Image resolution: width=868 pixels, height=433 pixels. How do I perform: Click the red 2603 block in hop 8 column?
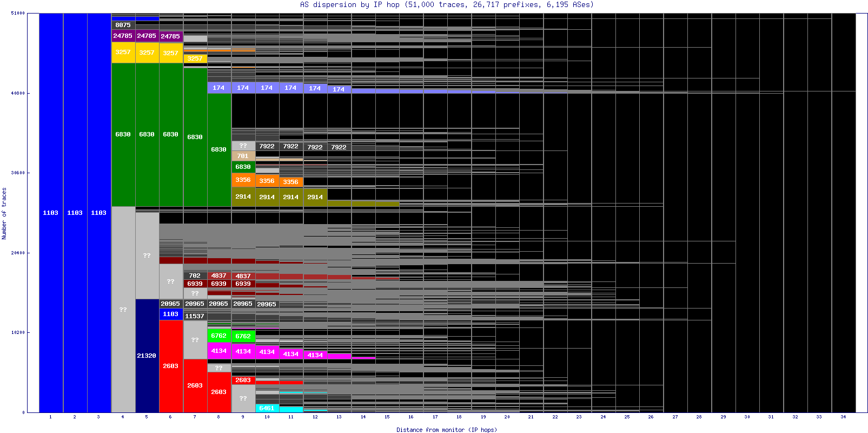218,392
